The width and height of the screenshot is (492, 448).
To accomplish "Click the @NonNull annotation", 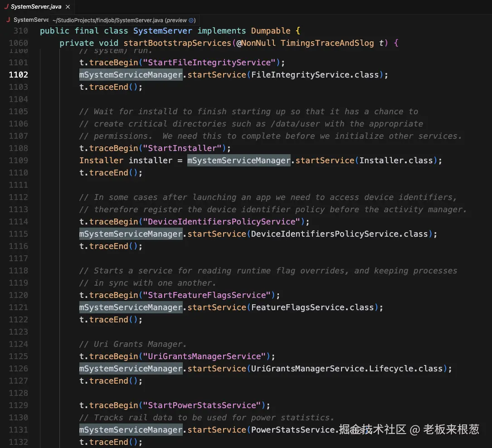I will tap(256, 43).
